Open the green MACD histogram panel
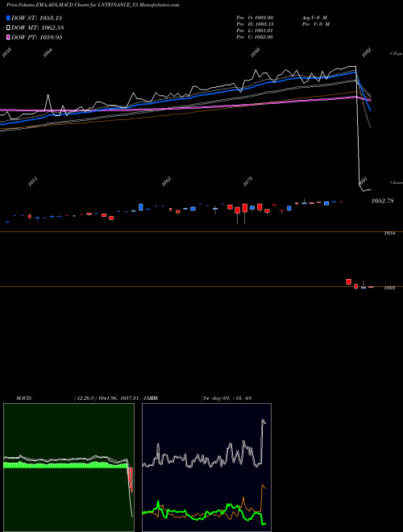Screen dimensions: 403x532 69,468
